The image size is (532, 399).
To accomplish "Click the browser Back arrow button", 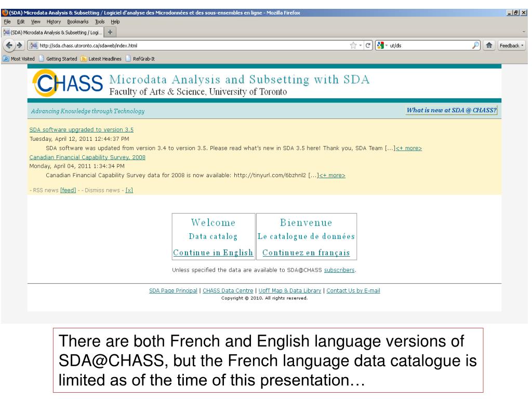I will point(9,45).
